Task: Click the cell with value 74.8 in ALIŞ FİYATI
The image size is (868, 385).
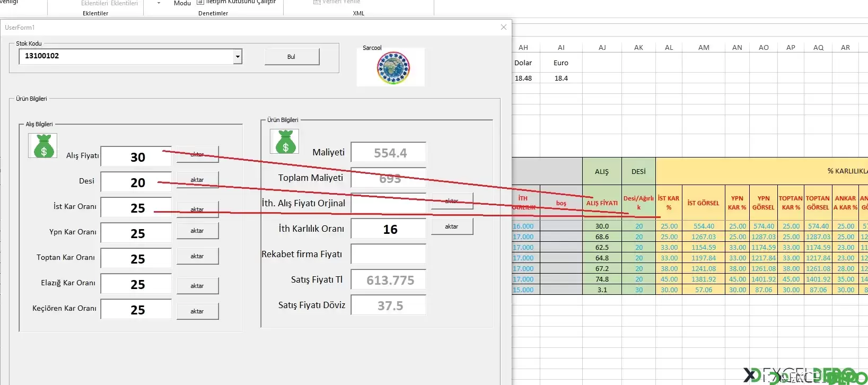Action: [602, 279]
